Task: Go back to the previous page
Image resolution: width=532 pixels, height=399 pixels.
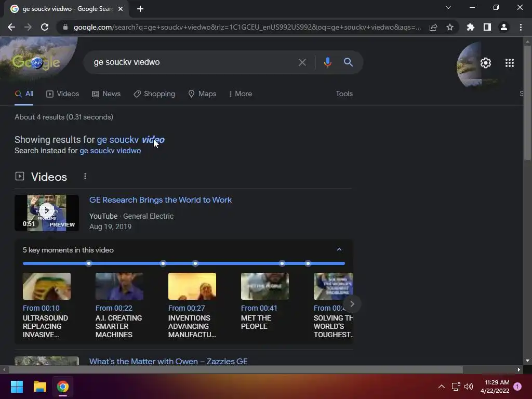Action: click(11, 27)
